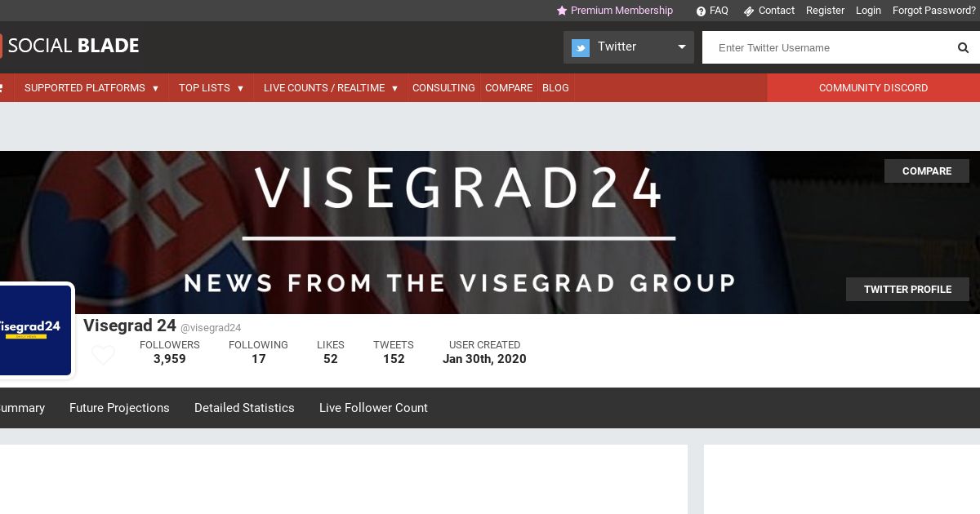Switch to Live Follower Count tab
This screenshot has height=514, width=980.
[373, 408]
